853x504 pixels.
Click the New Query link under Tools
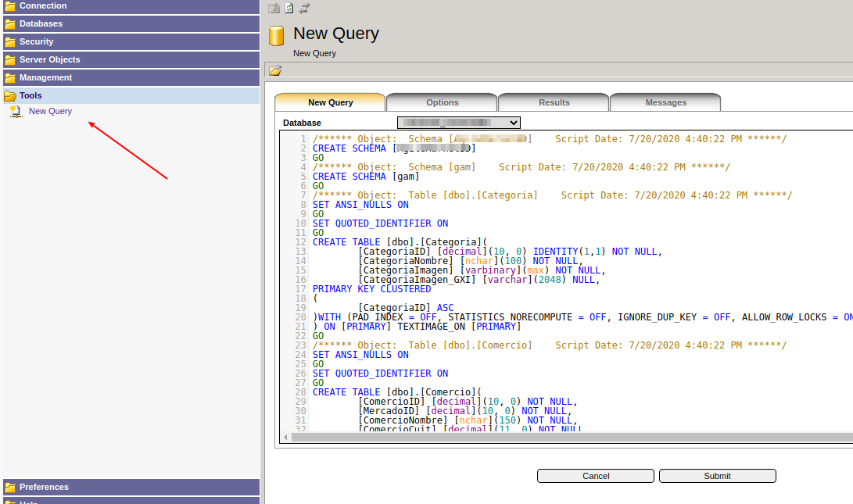click(50, 111)
